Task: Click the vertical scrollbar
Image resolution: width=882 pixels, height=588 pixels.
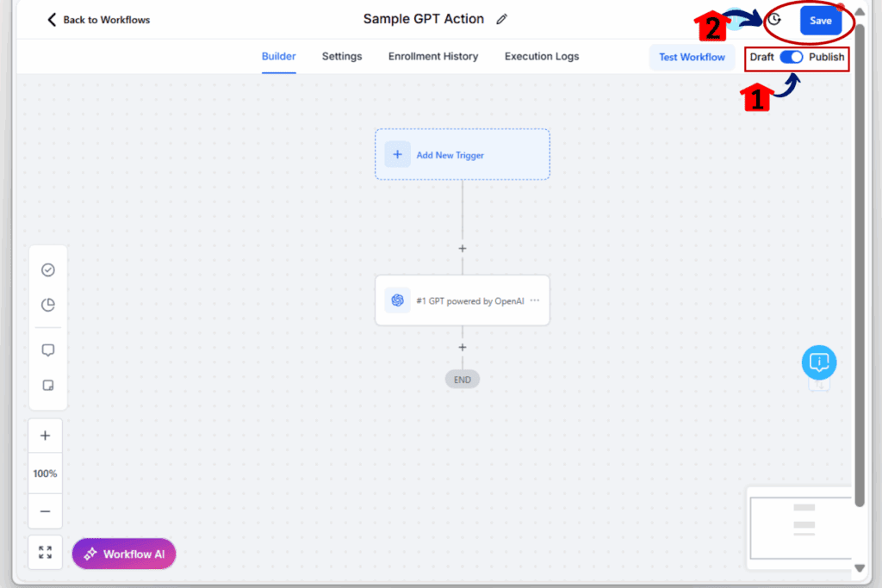Action: point(860,264)
